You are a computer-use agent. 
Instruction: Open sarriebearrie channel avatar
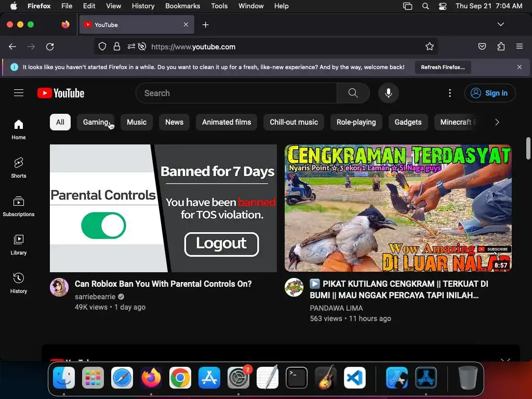[59, 287]
